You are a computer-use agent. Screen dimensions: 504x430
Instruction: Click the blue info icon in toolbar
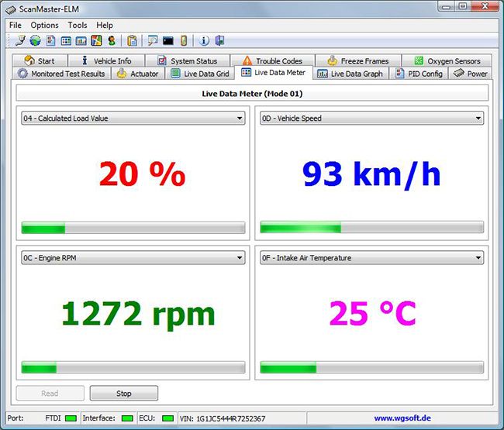[x=205, y=40]
